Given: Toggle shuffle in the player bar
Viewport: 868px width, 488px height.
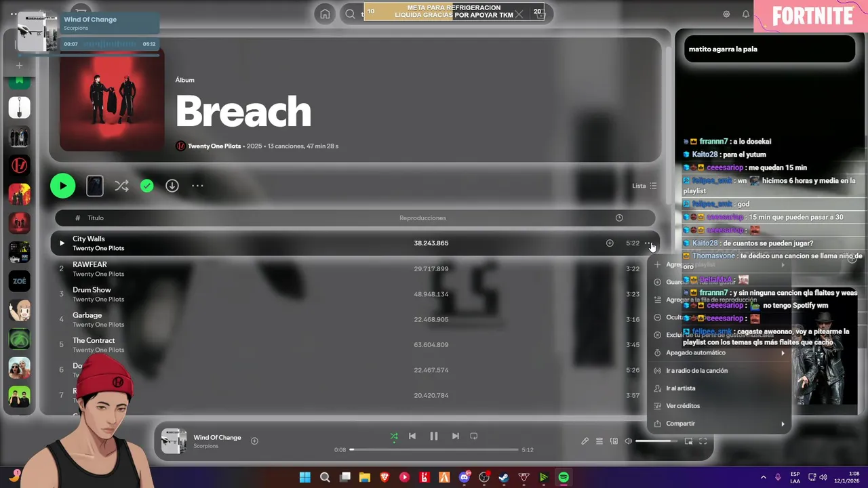Looking at the screenshot, I should point(394,436).
